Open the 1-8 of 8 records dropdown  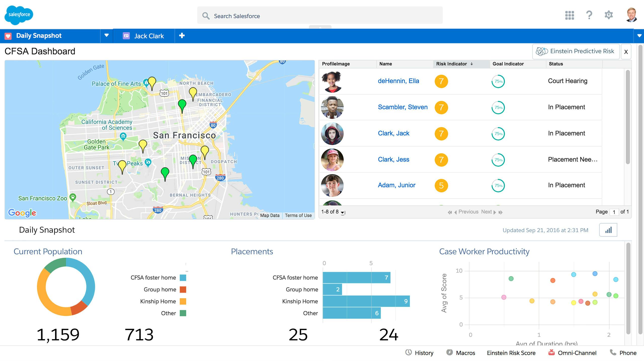pos(343,213)
